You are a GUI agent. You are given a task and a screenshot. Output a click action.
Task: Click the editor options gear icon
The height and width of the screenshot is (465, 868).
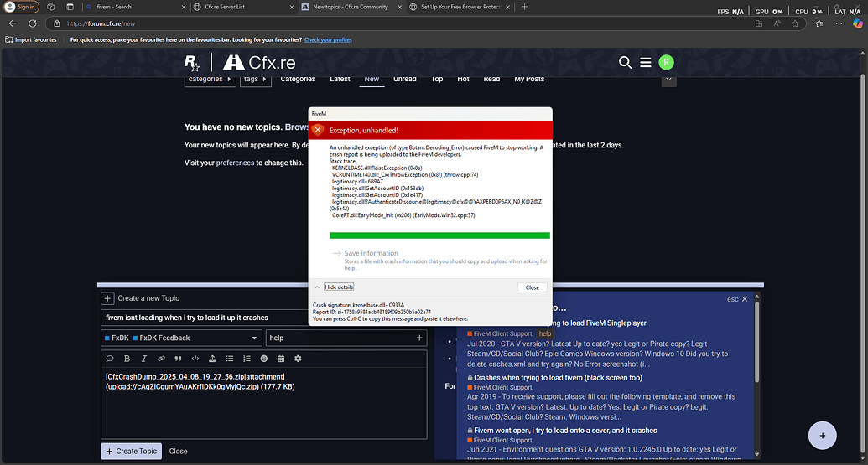(298, 359)
